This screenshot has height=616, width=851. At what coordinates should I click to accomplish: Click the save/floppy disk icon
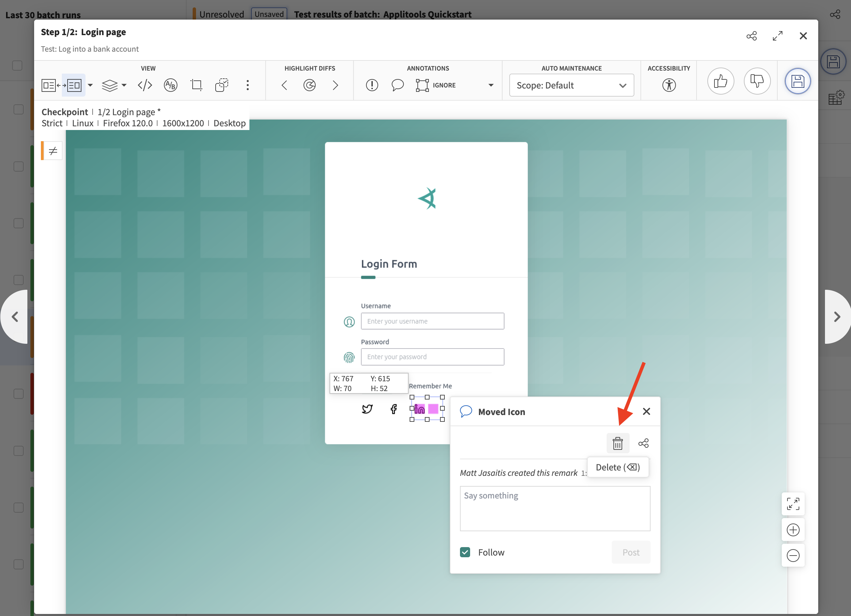(x=797, y=81)
